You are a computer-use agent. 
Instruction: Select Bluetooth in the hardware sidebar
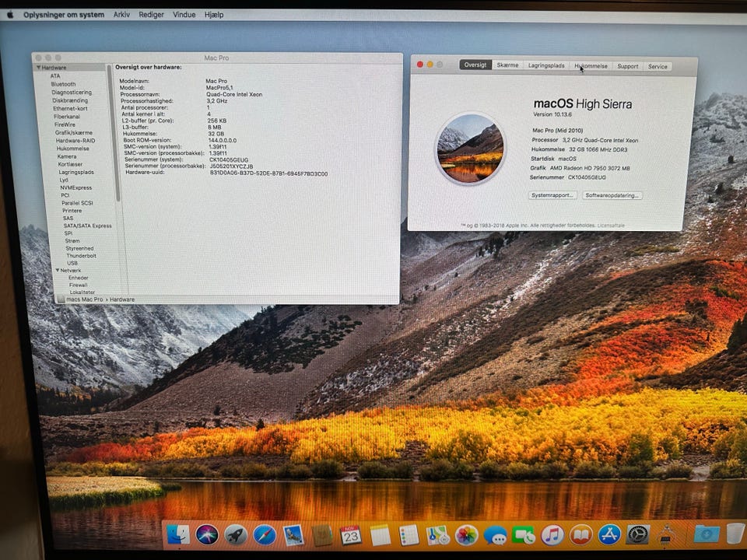(x=63, y=84)
